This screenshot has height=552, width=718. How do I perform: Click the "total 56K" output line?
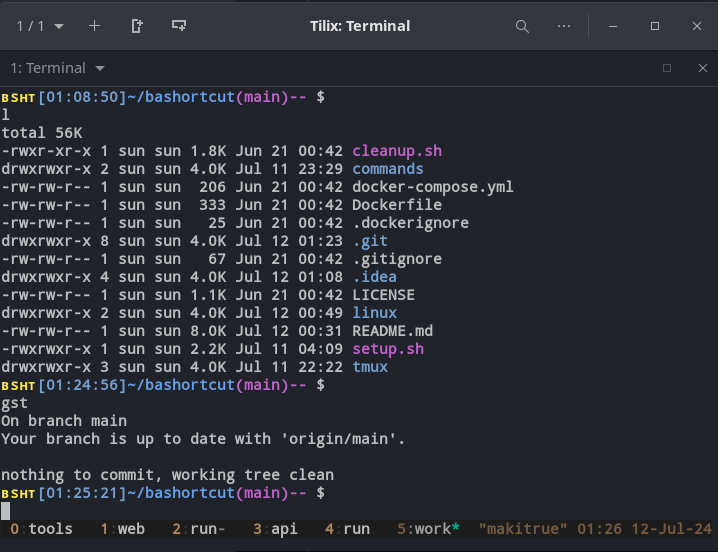(42, 133)
